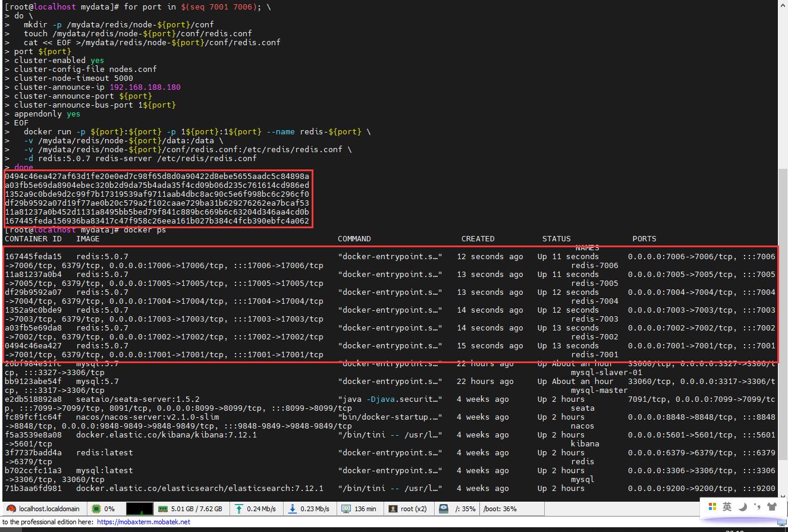788x532 pixels.
Task: Click the IP address 192.168.188.180
Action: (x=145, y=87)
